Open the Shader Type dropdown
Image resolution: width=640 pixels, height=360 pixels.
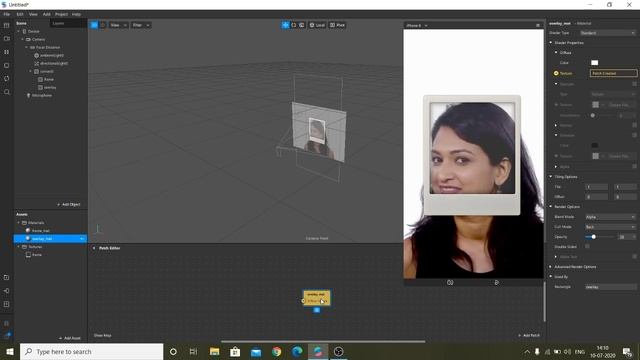pos(608,33)
